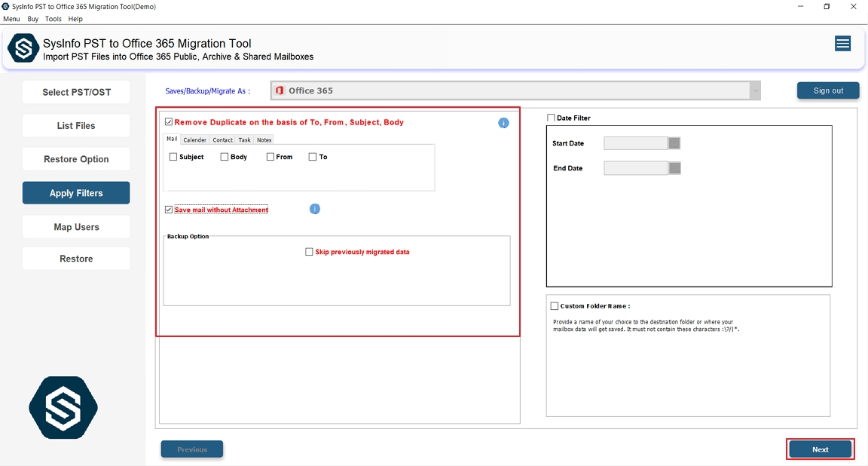The width and height of the screenshot is (868, 466).
Task: Click the End Date label
Action: point(568,168)
